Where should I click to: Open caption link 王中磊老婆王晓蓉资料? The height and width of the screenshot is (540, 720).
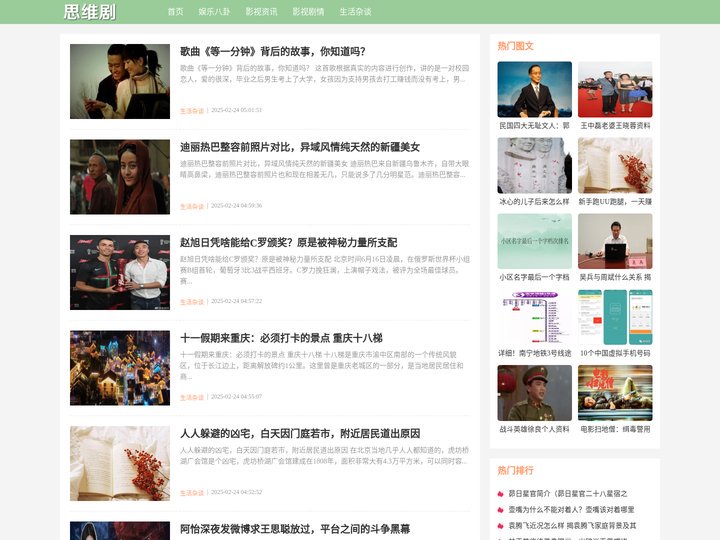click(615, 125)
